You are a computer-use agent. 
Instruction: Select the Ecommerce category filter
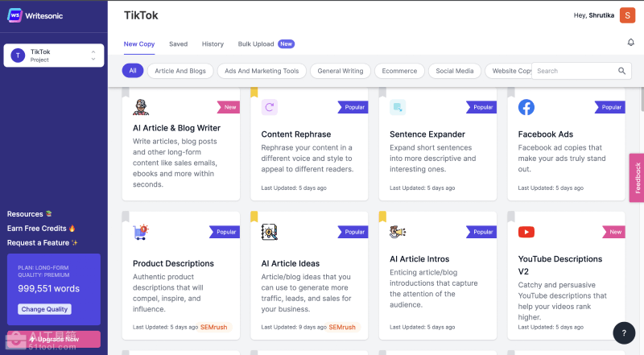(399, 71)
